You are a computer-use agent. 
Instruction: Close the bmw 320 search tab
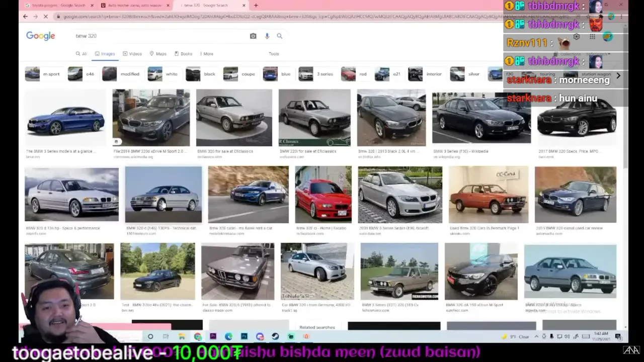coord(244,6)
